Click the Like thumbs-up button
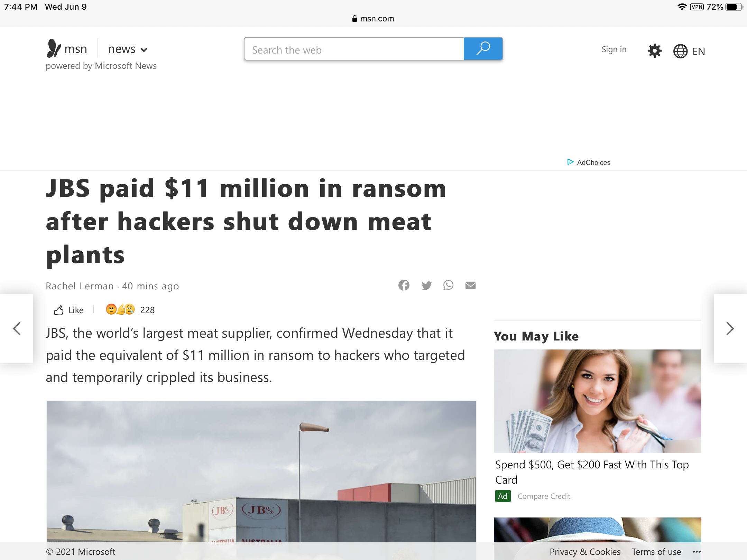747x560 pixels. coord(68,310)
